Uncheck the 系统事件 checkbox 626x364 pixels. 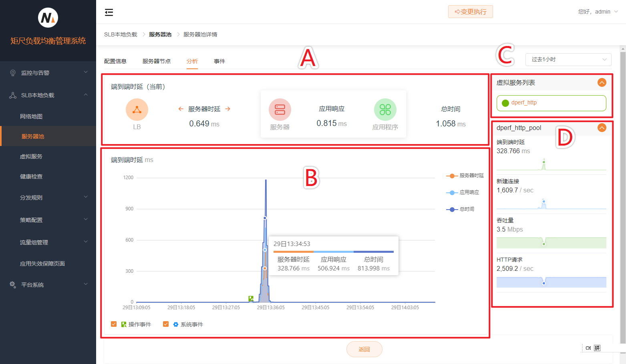pyautogui.click(x=166, y=324)
